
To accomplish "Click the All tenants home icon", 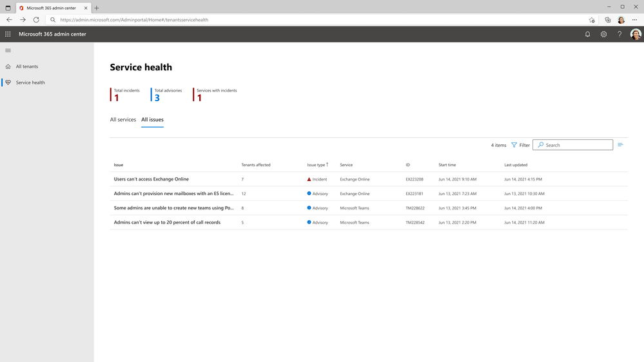I will pos(8,66).
